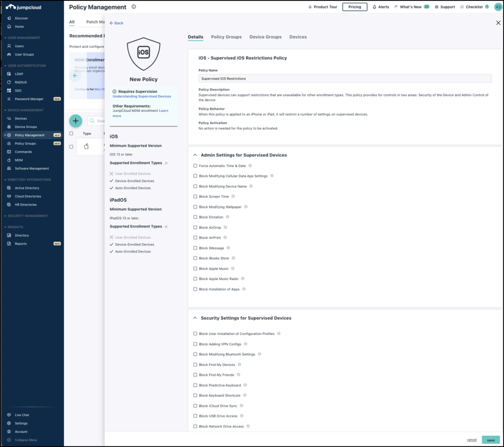Save the Supervised iOS Restrictions policy
The image size is (504, 447).
click(x=491, y=440)
